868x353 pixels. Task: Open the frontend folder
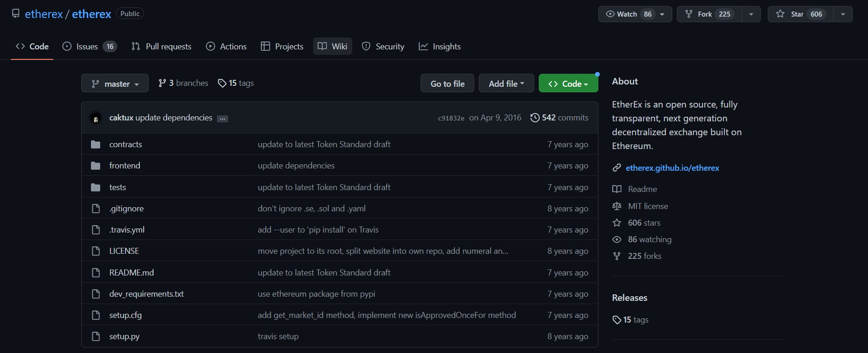pos(125,166)
